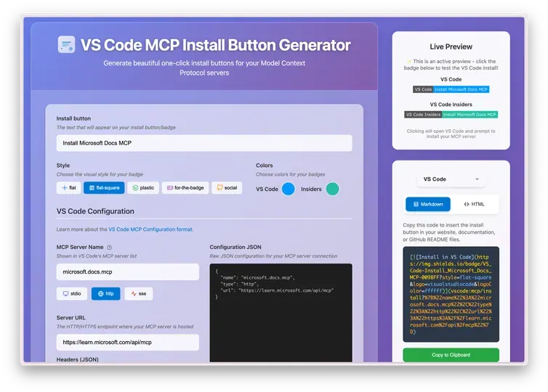Select the for-the-badge style

click(185, 188)
